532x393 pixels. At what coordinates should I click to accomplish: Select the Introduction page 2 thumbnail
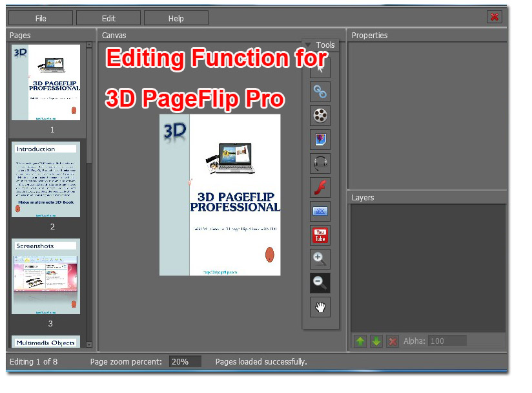(46, 179)
